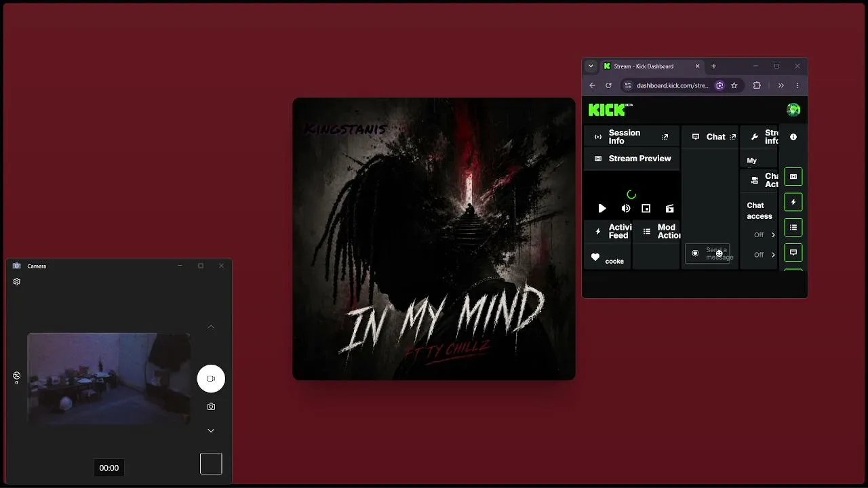Click the dashboard.kick.com address bar
This screenshot has height=488, width=868.
point(673,85)
